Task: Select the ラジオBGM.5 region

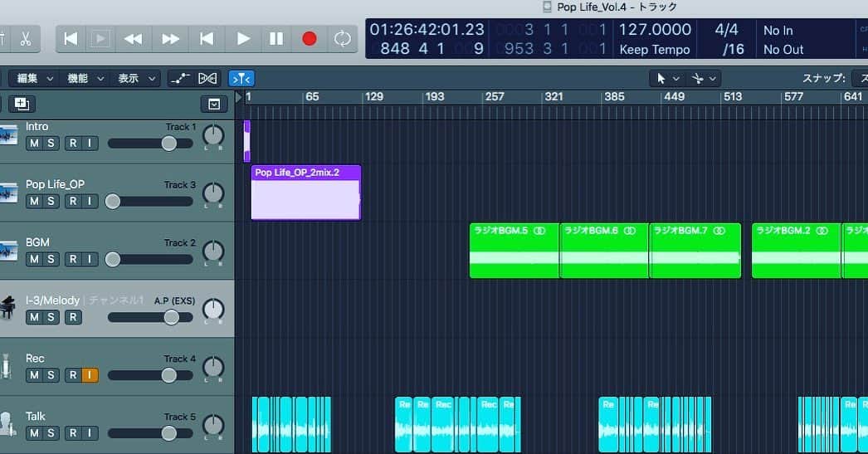Action: (514, 251)
